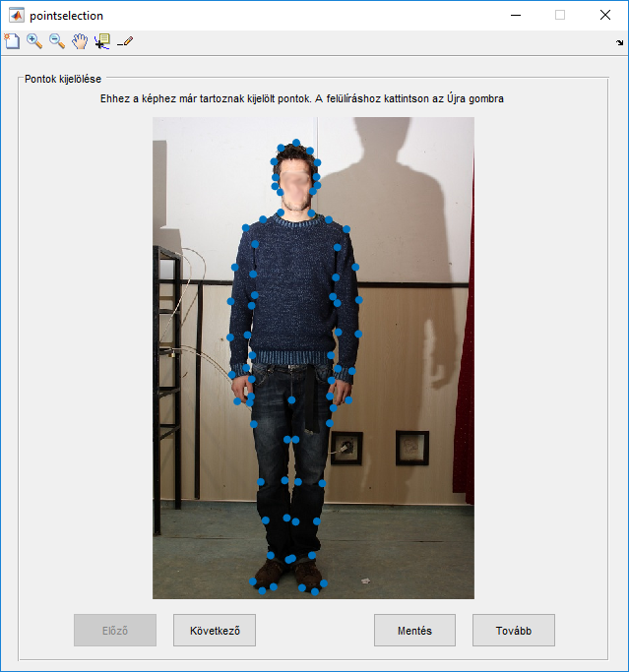Click the pointselection title bar text
Image resolution: width=629 pixels, height=672 pixels.
pyautogui.click(x=66, y=16)
